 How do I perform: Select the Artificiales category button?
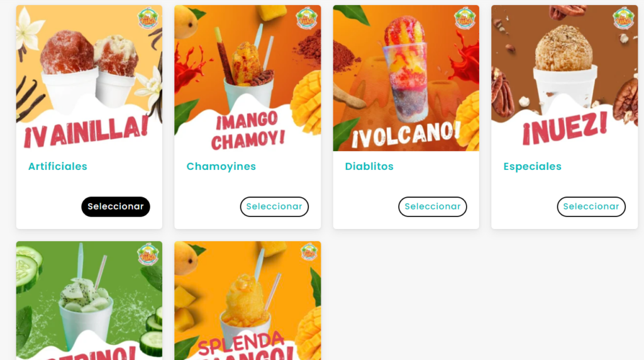click(116, 206)
